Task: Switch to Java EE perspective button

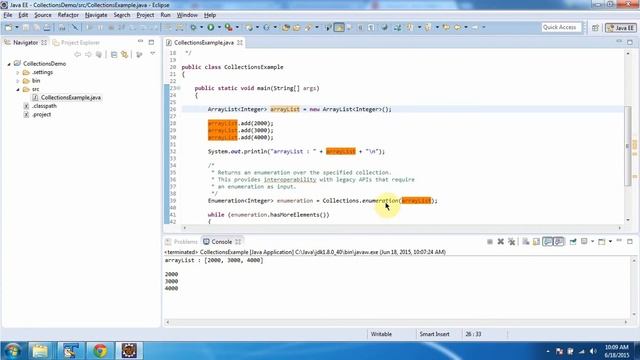Action: coord(621,28)
